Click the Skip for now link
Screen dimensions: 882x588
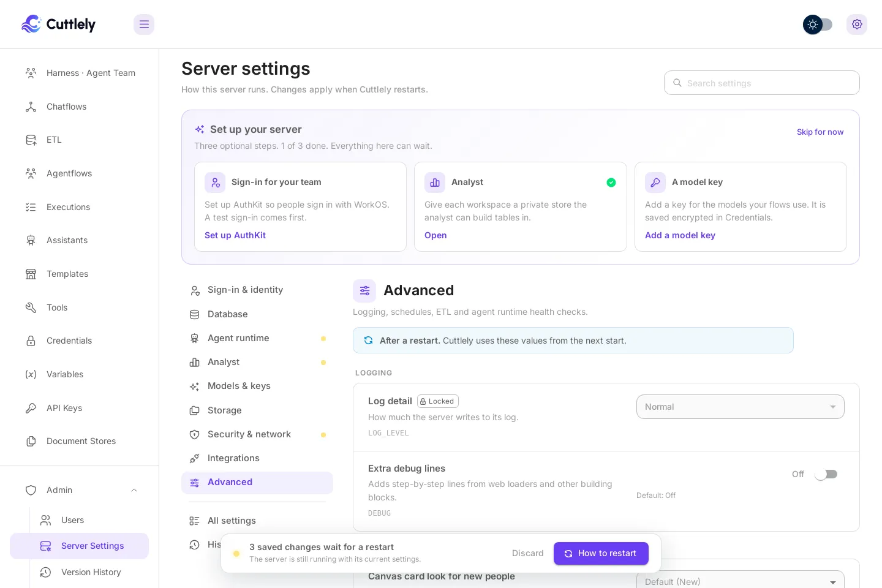(x=820, y=132)
